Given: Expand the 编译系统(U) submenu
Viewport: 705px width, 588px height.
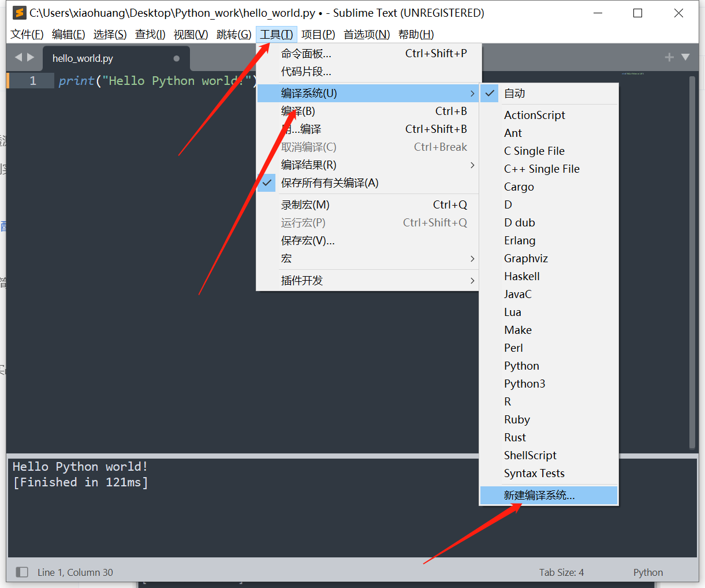Looking at the screenshot, I should click(x=368, y=93).
